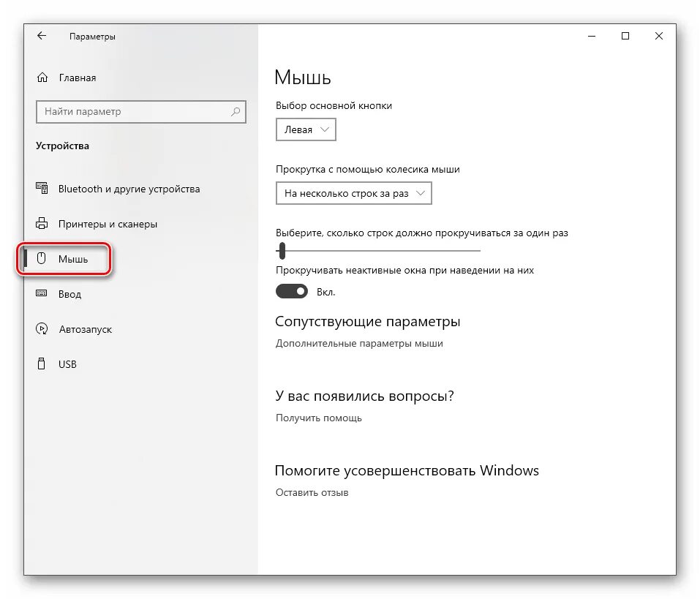Click the search magnifier in the search box
Image resolution: width=700 pixels, height=599 pixels.
tap(235, 112)
